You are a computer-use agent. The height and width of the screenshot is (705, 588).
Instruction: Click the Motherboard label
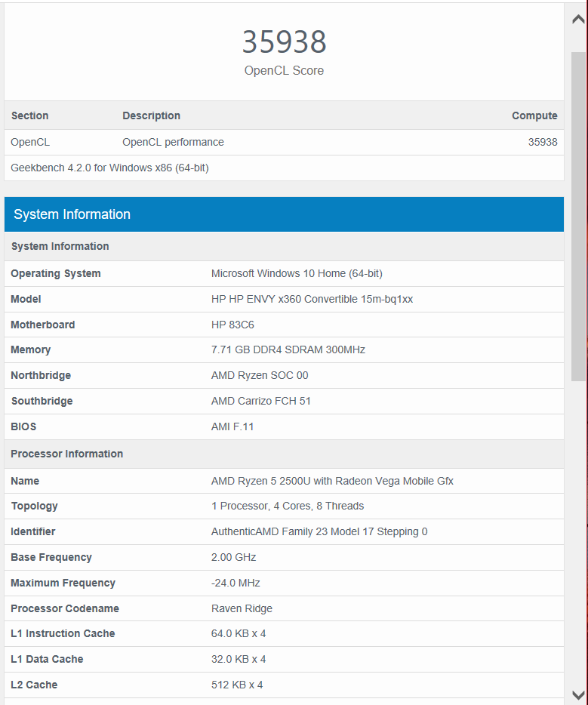coord(43,325)
